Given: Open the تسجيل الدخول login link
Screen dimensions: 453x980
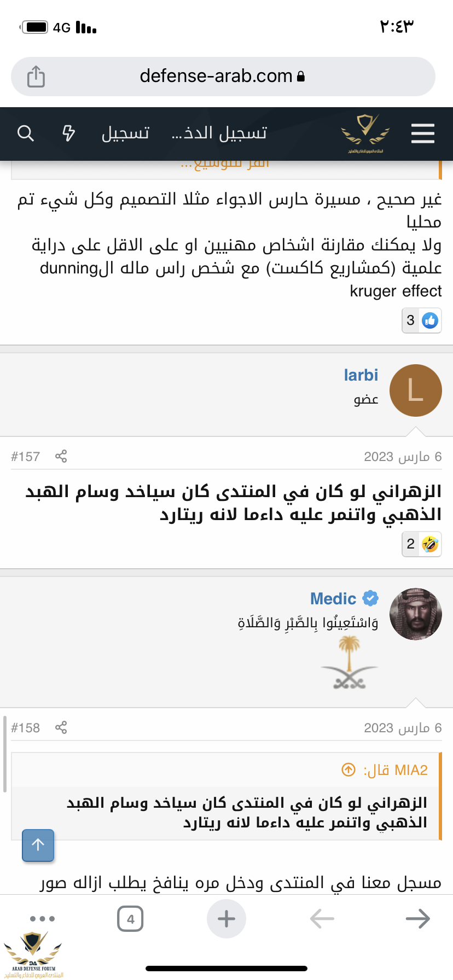Looking at the screenshot, I should point(219,133).
